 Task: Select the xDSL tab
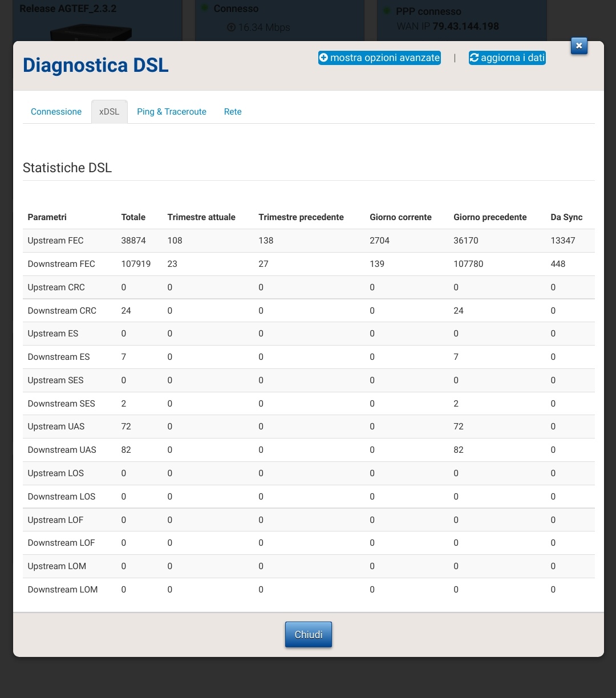tap(109, 112)
